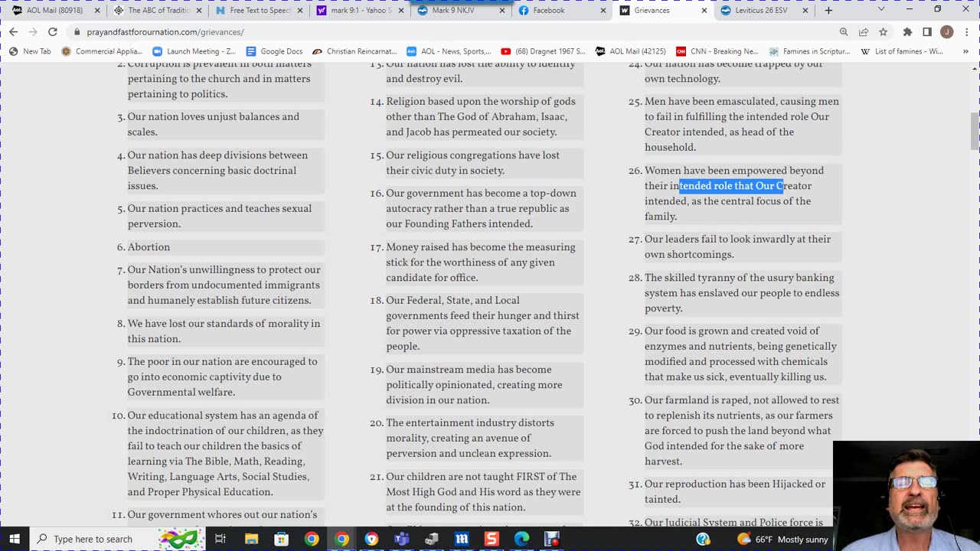Open the Launch Meeting - Z... bookmark
This screenshot has height=551, width=980.
[x=194, y=51]
